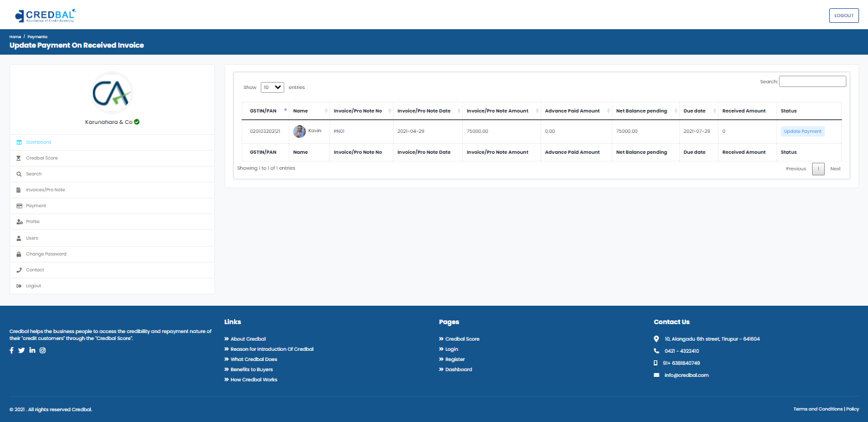
Task: Open About Credbal footer link
Action: point(248,339)
